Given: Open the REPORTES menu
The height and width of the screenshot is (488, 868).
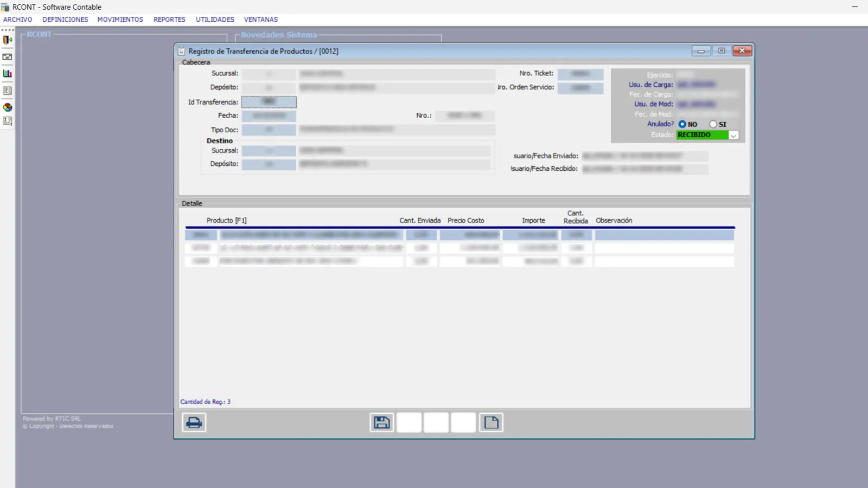Looking at the screenshot, I should point(169,20).
